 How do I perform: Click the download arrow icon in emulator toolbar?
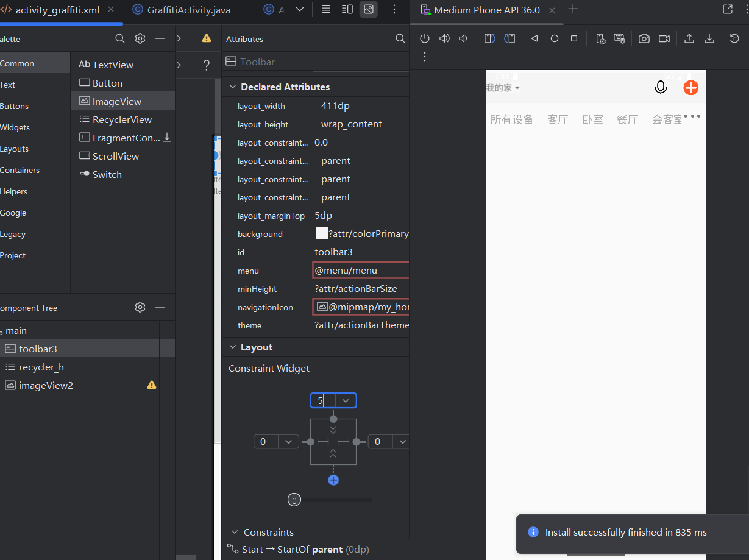point(709,38)
